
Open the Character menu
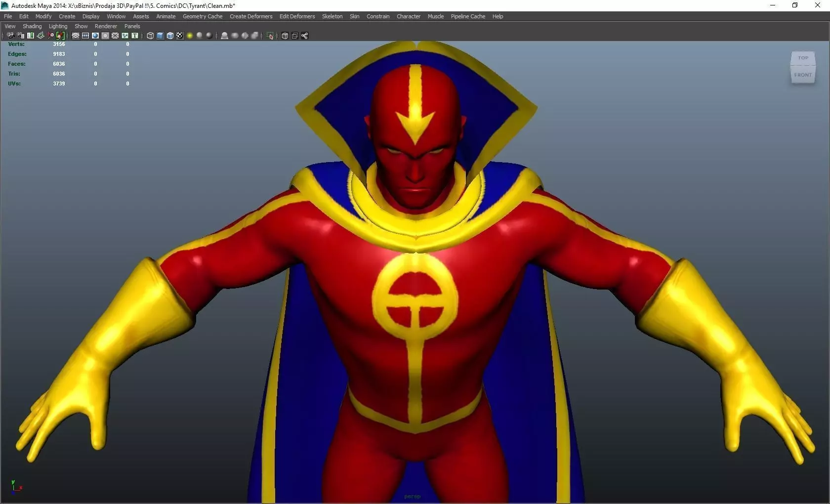[x=409, y=16]
